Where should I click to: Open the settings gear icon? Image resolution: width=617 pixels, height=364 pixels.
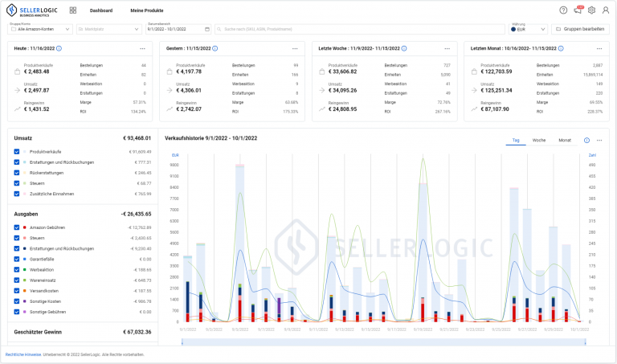[x=591, y=10]
